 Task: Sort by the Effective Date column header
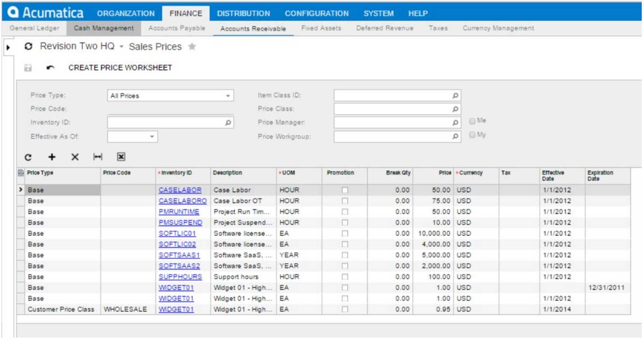pos(562,176)
